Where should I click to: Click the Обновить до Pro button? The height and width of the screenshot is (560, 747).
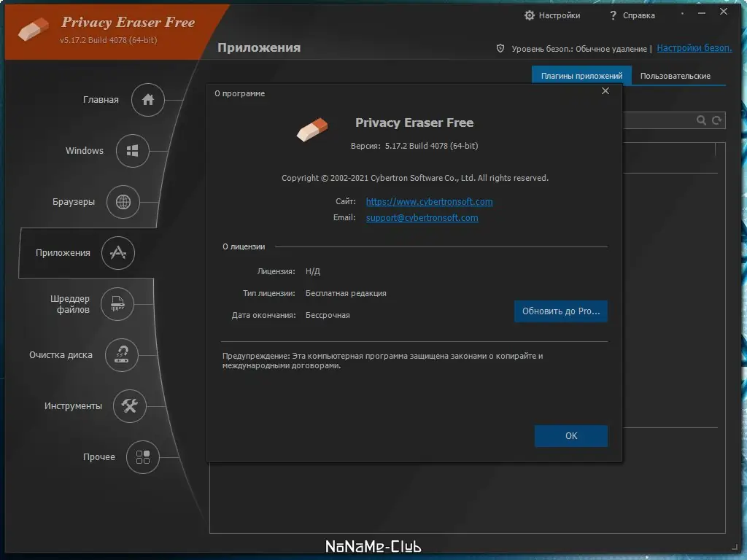pos(561,311)
